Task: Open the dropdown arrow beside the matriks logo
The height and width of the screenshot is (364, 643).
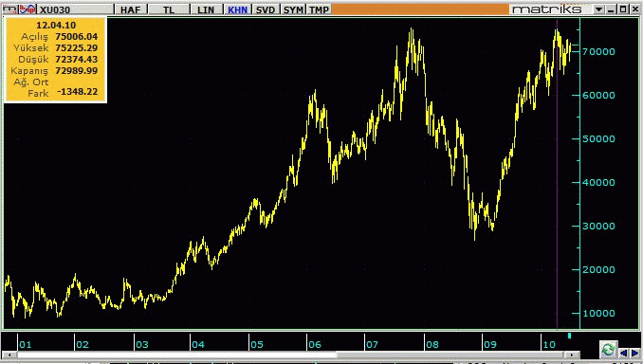Action: [x=598, y=9]
